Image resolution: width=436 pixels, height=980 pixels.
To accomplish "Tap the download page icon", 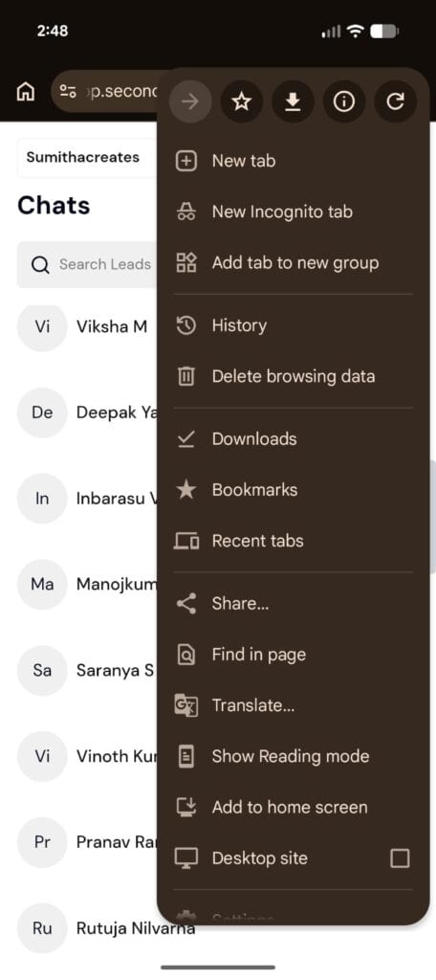I will pyautogui.click(x=293, y=101).
